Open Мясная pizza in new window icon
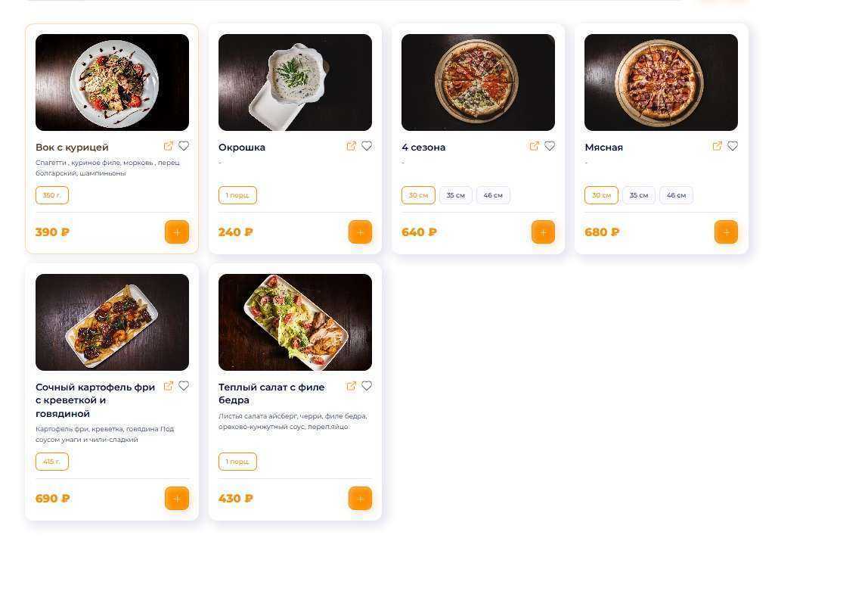This screenshot has width=868, height=594. [x=717, y=146]
